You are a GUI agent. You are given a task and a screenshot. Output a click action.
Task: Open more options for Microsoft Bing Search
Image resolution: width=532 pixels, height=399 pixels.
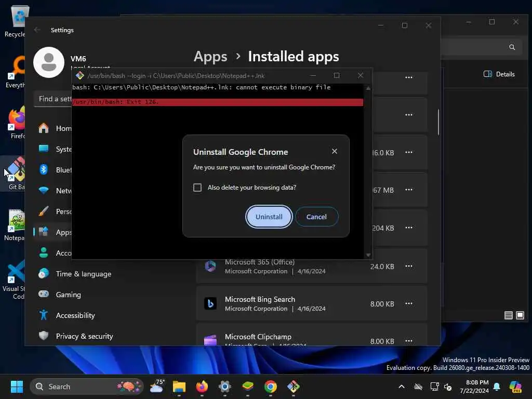[x=409, y=303]
